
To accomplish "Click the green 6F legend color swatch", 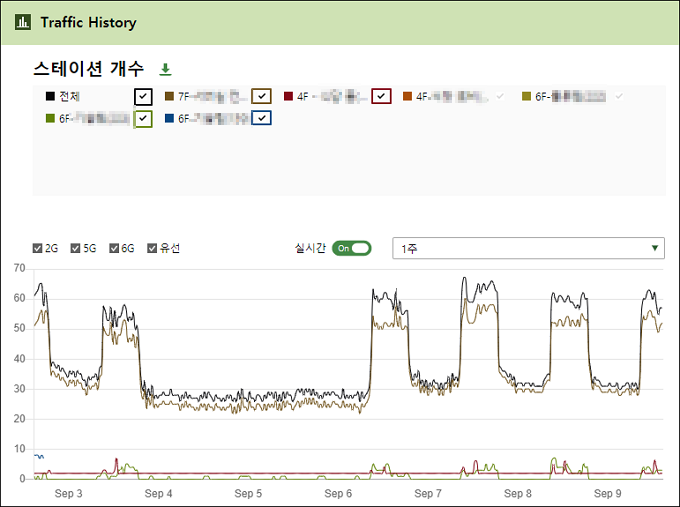I will [x=50, y=118].
